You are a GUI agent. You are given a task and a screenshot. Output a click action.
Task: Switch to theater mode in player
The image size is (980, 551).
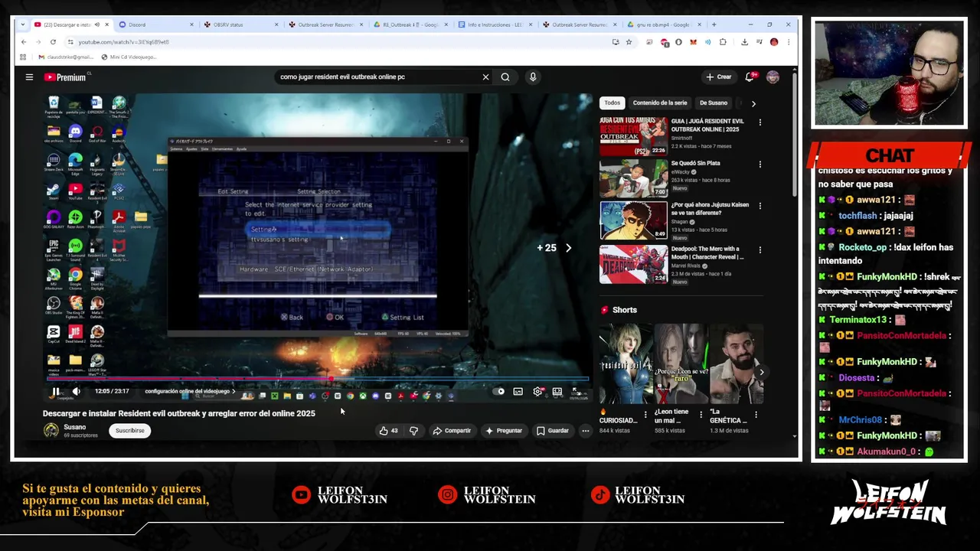click(557, 392)
